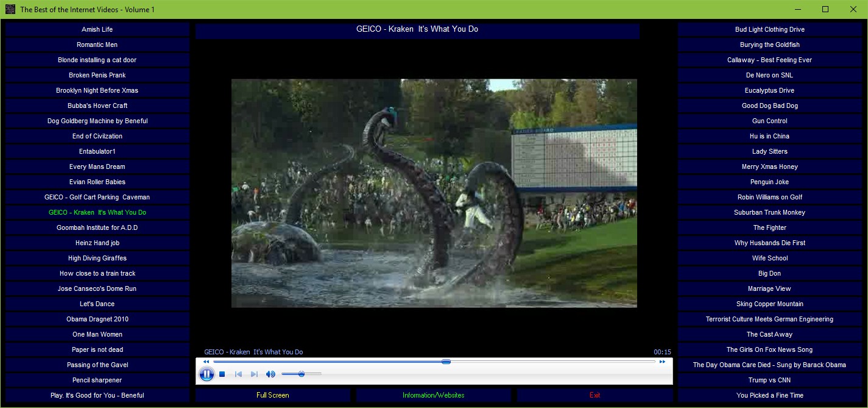The width and height of the screenshot is (868, 408).
Task: Open Information/Websites
Action: tap(434, 395)
